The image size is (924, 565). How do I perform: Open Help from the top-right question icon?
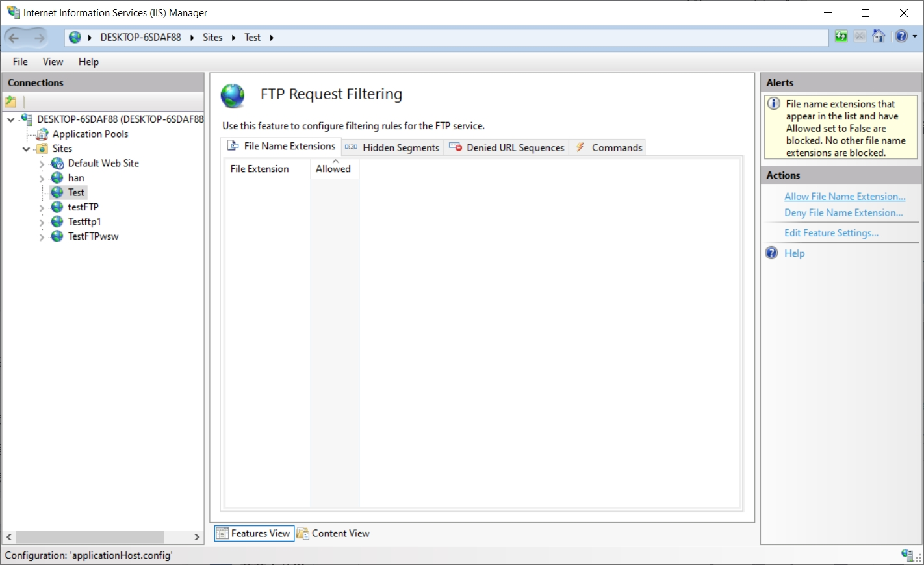click(x=901, y=36)
